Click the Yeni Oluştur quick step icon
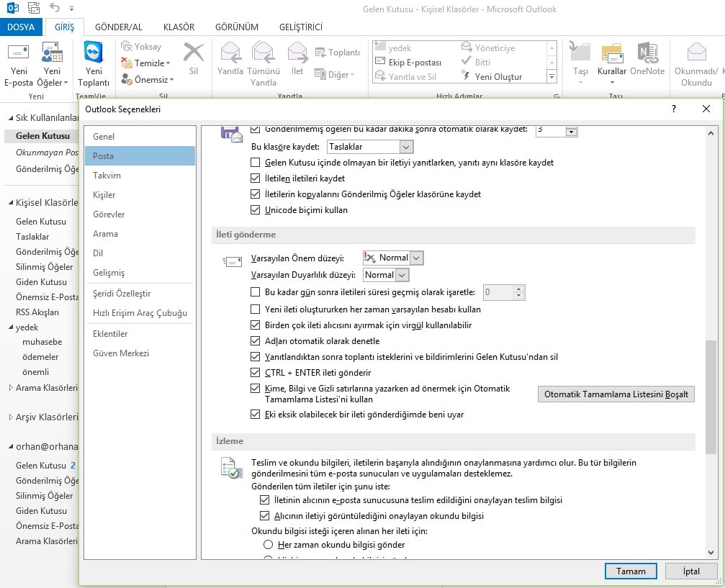The height and width of the screenshot is (588, 725). coord(466,76)
